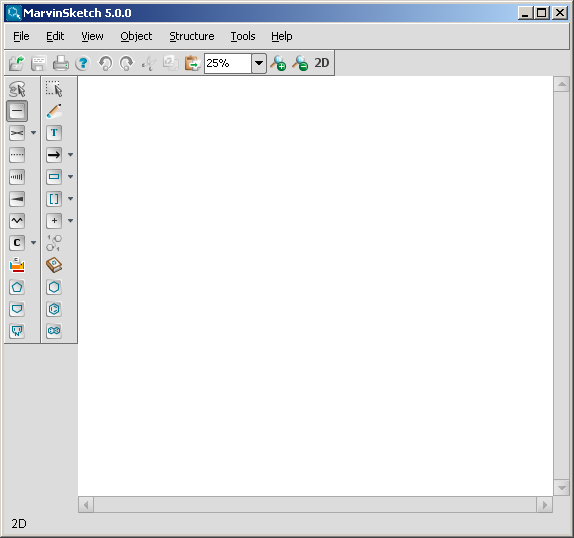Select the wavy bond tool

(17, 221)
